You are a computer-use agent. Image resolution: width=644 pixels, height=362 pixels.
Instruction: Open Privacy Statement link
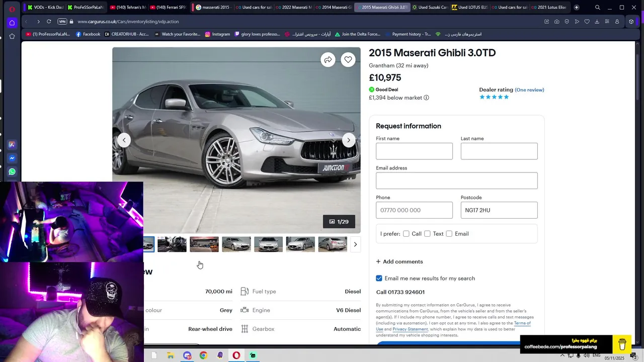click(x=410, y=329)
